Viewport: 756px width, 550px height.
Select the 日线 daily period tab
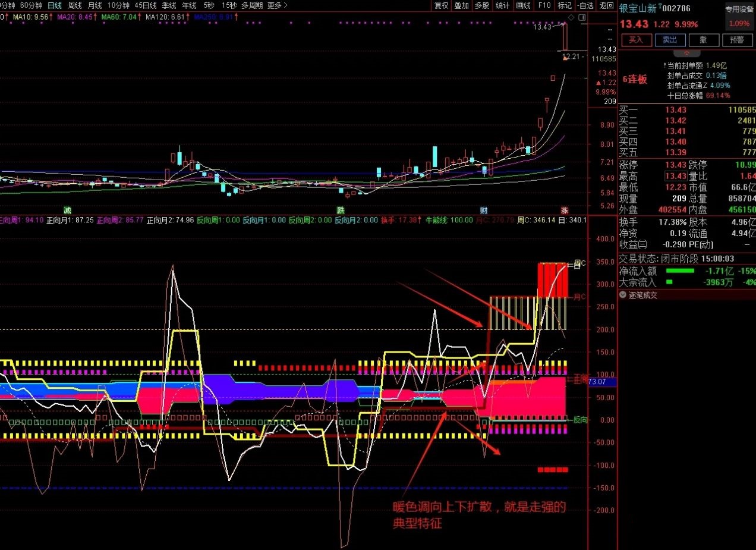click(55, 5)
